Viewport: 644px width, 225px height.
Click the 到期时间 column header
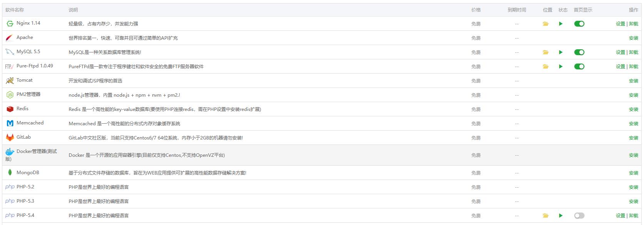(517, 10)
